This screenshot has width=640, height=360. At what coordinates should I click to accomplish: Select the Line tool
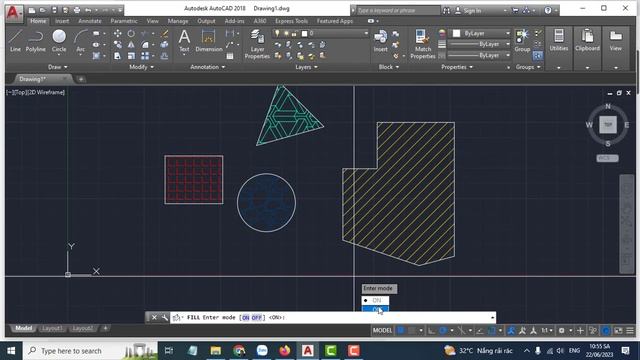coord(15,40)
